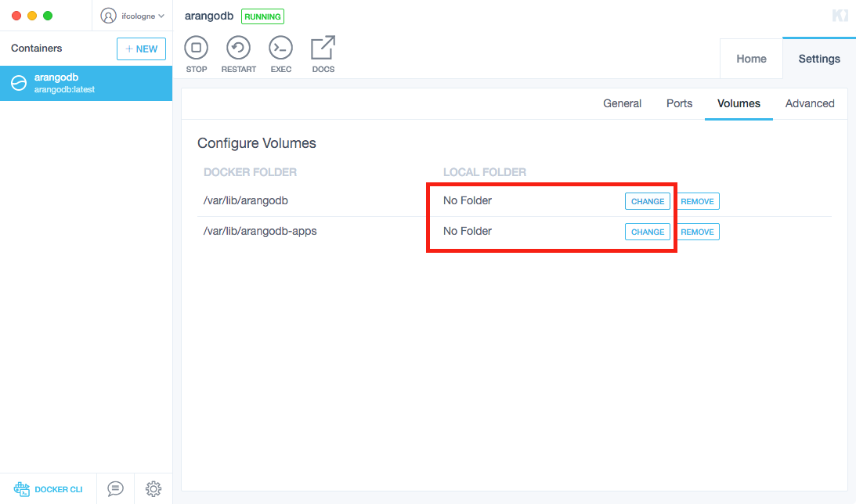Open the DOCS link icon

pos(323,49)
